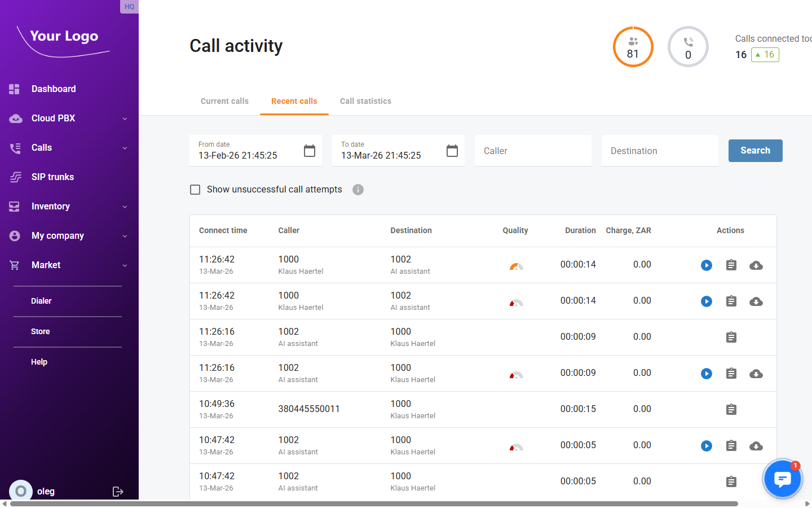Open the calendar for the From date field
Screen dimensions: 812x508
pos(309,151)
